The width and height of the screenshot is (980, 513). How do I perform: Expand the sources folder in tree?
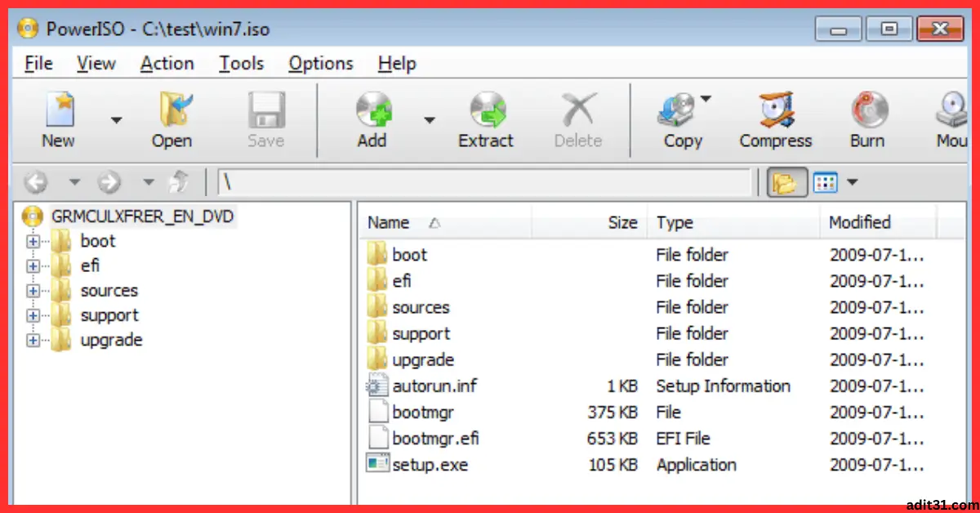(33, 291)
